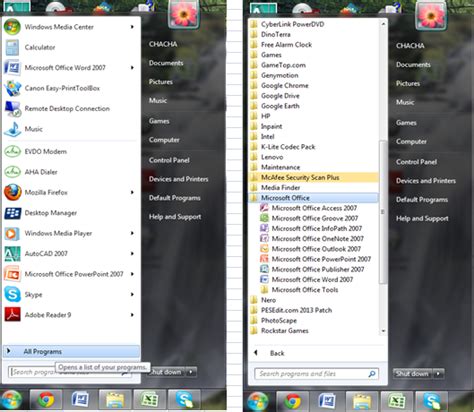
Task: Click the search magnifier in right Start menu
Action: pos(372,374)
